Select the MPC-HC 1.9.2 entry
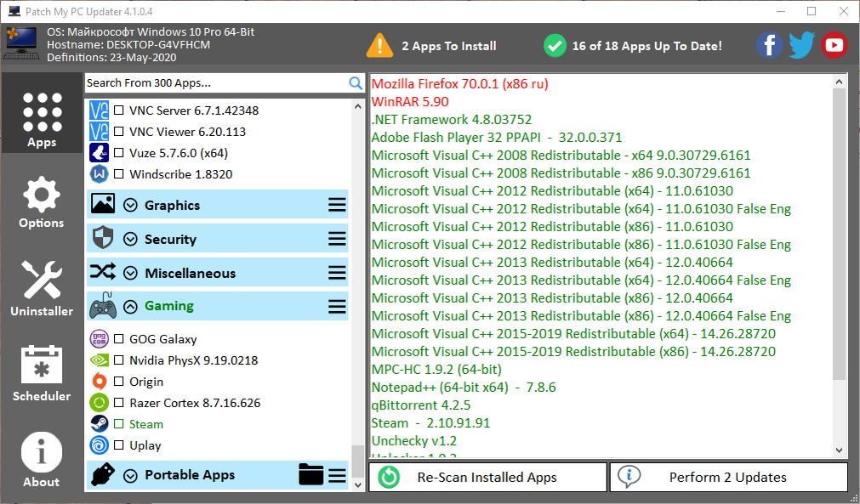 pos(436,369)
